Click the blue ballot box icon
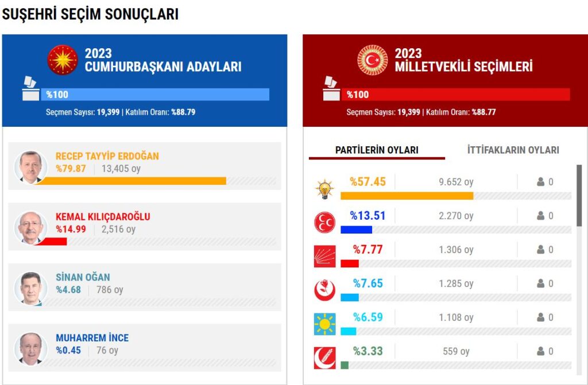 [30, 89]
